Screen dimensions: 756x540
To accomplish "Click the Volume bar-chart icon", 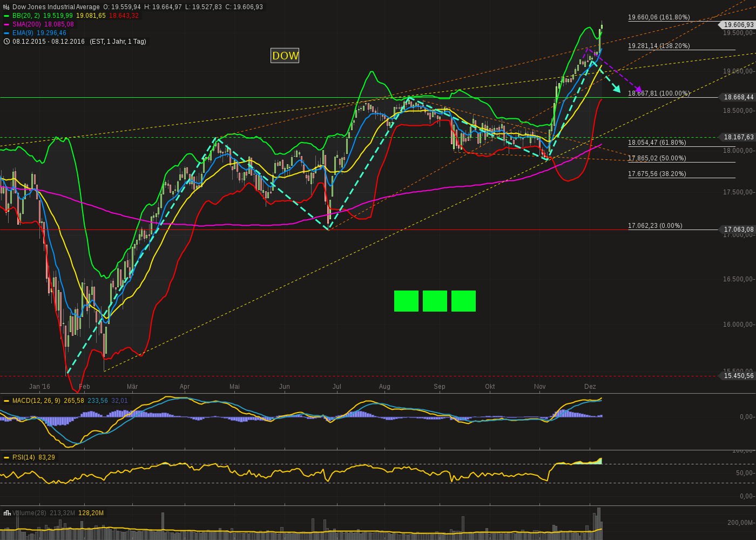I will pyautogui.click(x=7, y=513).
